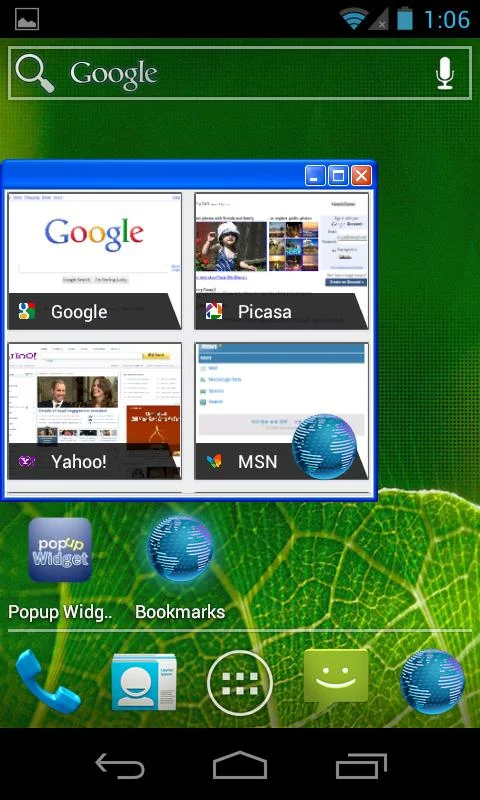Tap the Yahoo! favicon on bookmark label
The height and width of the screenshot is (800, 480).
coord(27,461)
